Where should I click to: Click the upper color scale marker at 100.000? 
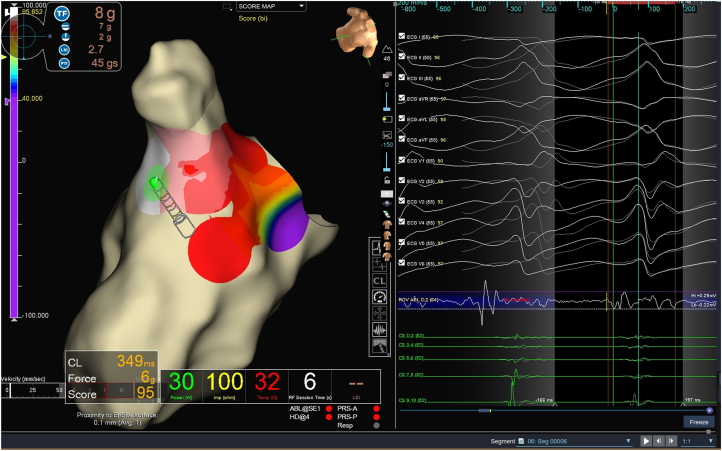tap(14, 6)
